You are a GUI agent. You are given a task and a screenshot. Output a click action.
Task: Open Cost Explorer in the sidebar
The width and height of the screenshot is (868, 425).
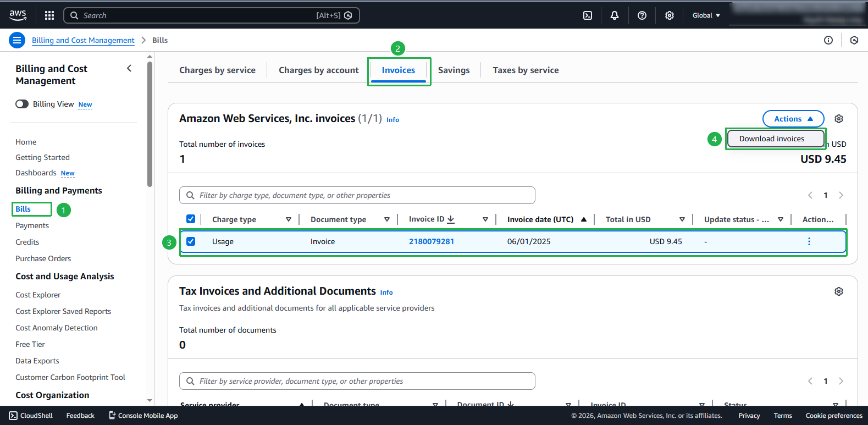(x=38, y=295)
